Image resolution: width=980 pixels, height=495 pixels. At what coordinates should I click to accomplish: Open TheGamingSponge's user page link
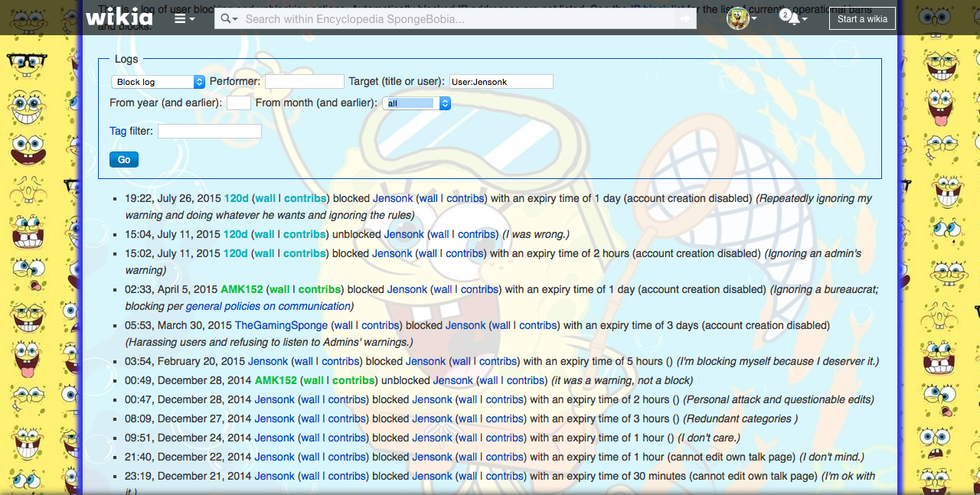(x=282, y=325)
